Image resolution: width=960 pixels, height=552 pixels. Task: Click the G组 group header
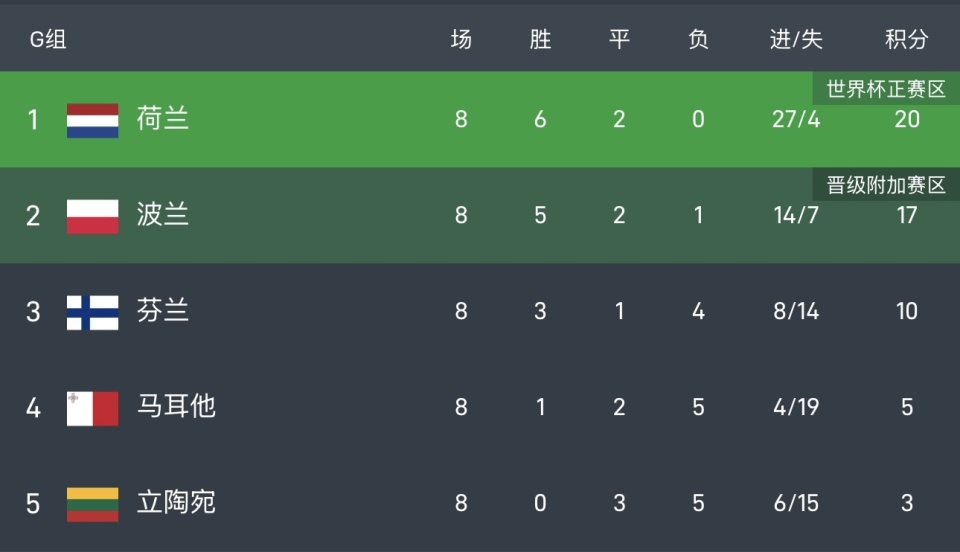pyautogui.click(x=47, y=40)
